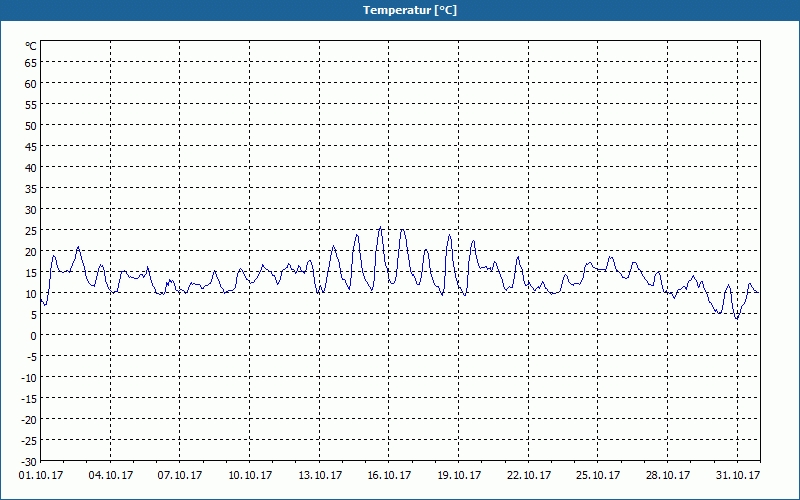Click the -20 axis label

pyautogui.click(x=29, y=419)
